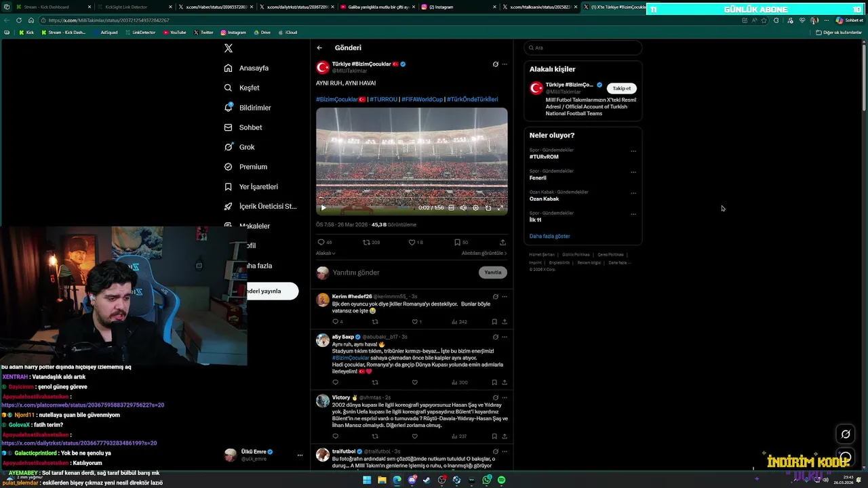Open Windows Start menu
Image resolution: width=868 pixels, height=488 pixels.
pos(367,480)
